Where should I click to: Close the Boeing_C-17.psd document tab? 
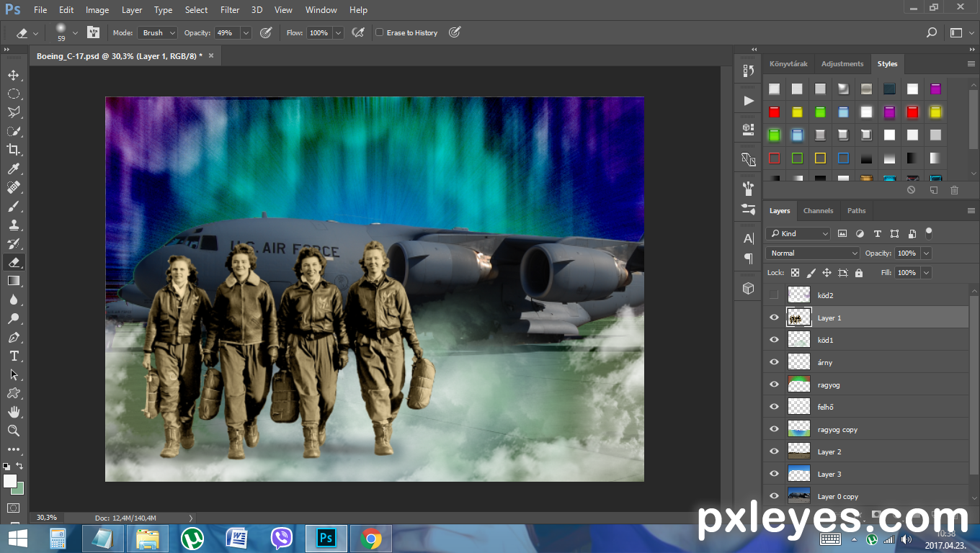pyautogui.click(x=211, y=55)
